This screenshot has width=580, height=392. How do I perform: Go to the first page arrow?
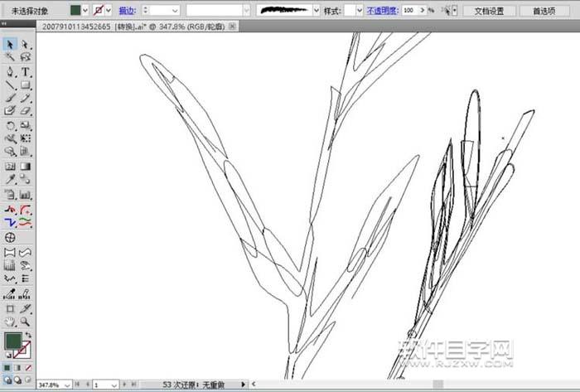click(x=77, y=385)
